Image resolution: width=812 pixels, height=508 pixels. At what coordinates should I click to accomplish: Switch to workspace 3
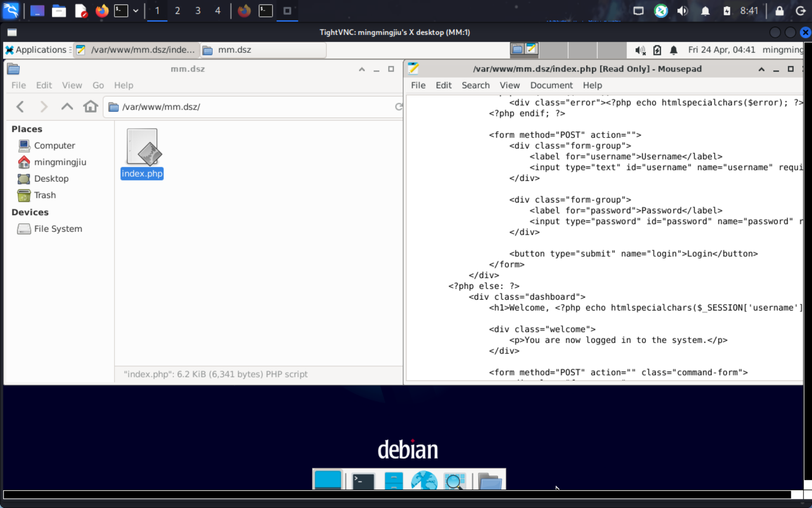click(x=198, y=11)
